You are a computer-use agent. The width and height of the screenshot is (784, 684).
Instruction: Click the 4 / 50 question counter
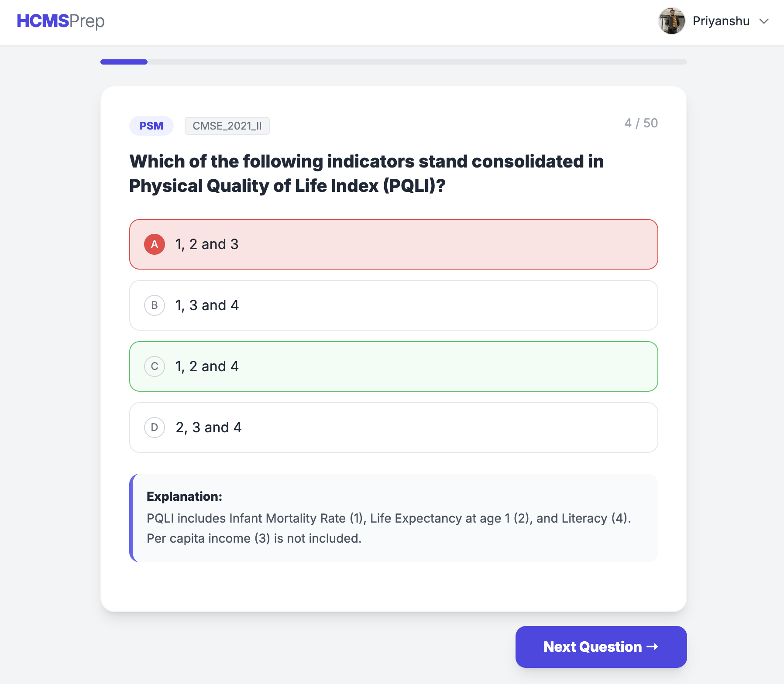click(641, 123)
